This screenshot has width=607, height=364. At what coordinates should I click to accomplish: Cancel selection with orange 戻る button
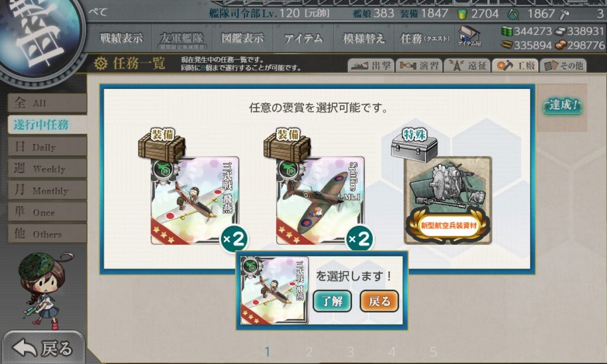coord(379,301)
